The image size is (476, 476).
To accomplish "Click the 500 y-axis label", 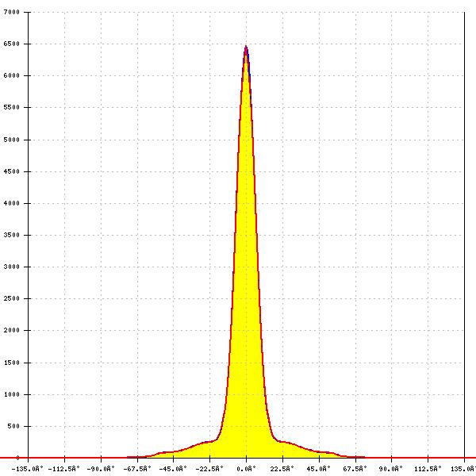I will point(13,426).
